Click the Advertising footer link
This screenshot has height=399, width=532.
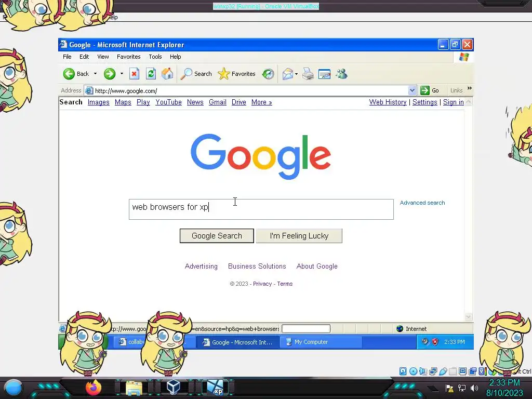coord(201,267)
